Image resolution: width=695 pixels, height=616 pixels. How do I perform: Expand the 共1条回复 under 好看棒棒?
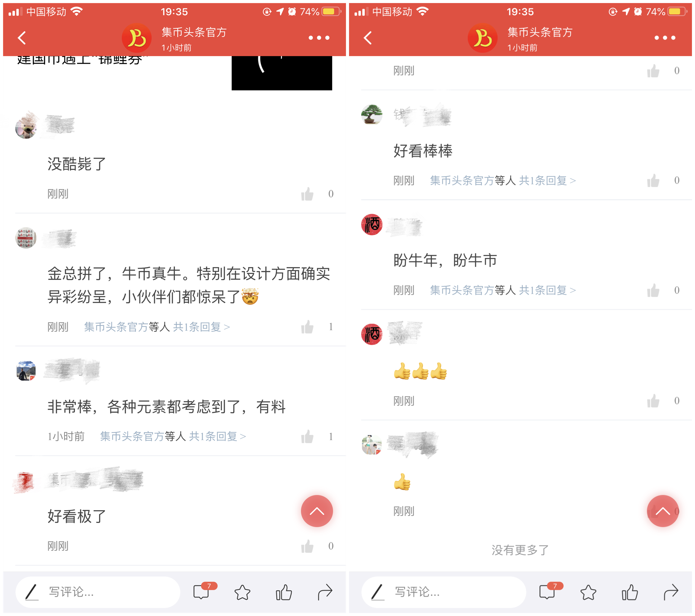click(x=547, y=180)
